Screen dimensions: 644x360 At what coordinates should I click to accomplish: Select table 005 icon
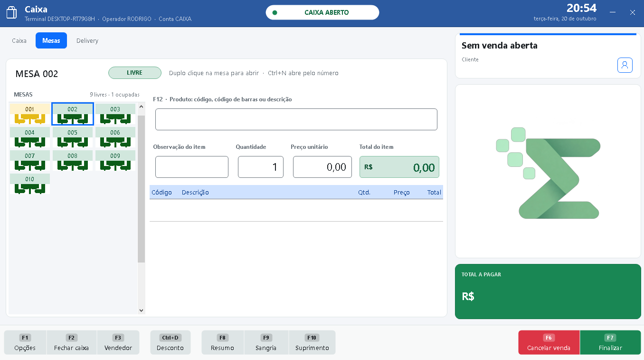coord(73,137)
